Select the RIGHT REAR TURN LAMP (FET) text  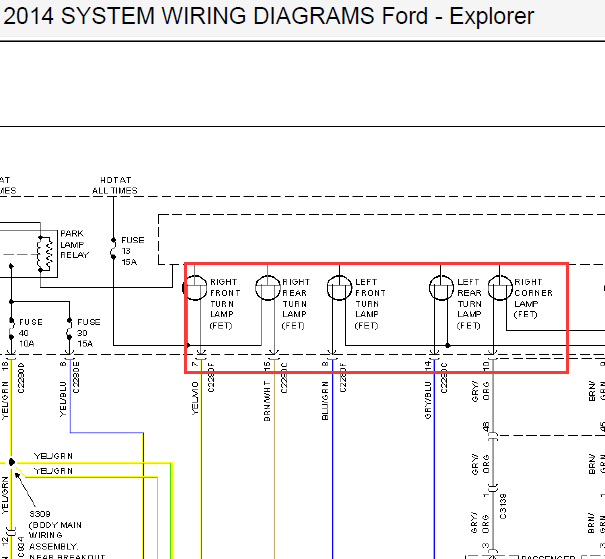click(296, 304)
